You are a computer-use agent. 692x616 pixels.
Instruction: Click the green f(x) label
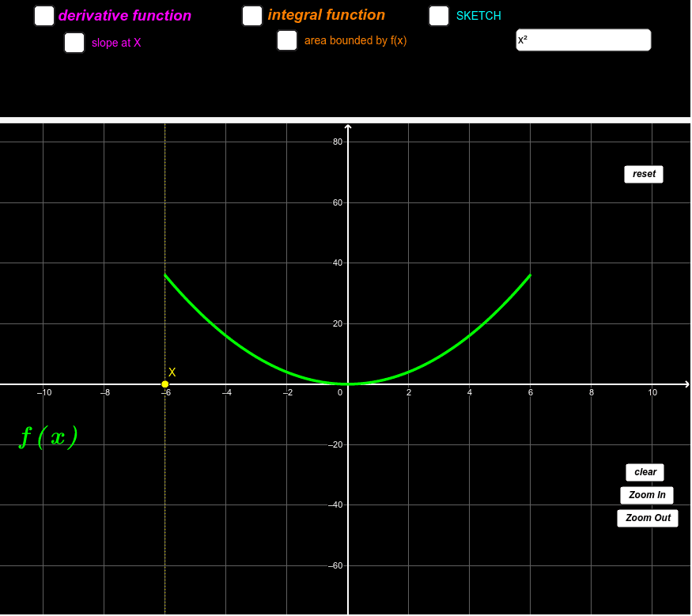click(48, 436)
